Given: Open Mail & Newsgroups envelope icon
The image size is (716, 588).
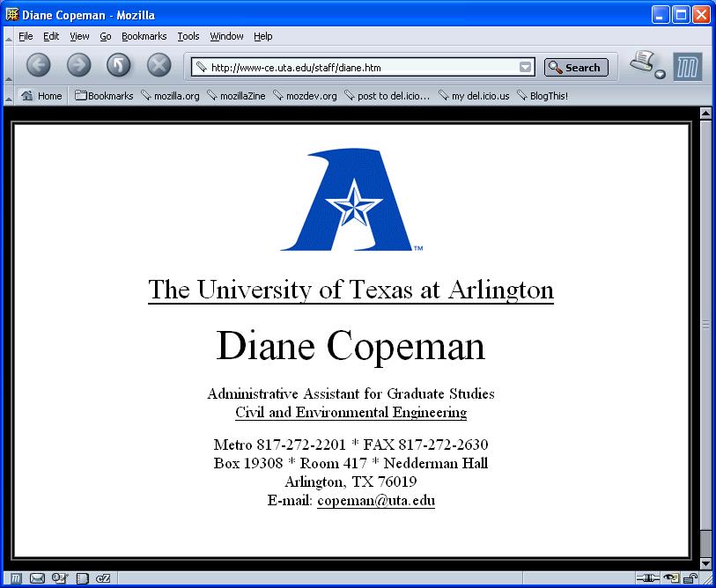Looking at the screenshot, I should click(x=37, y=578).
